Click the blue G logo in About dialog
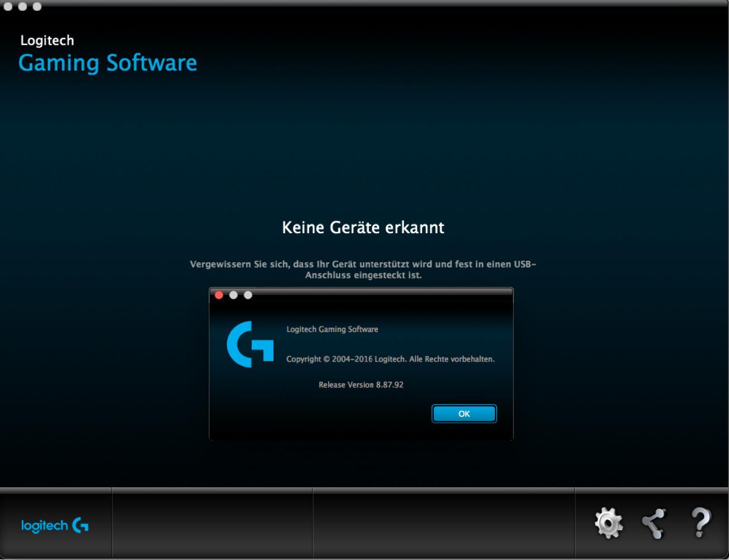The image size is (729, 560). point(250,344)
